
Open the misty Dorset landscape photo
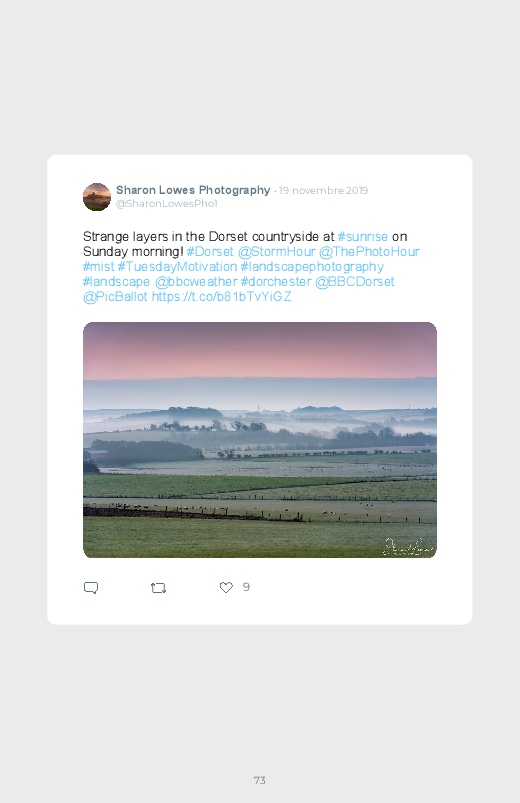[260, 440]
